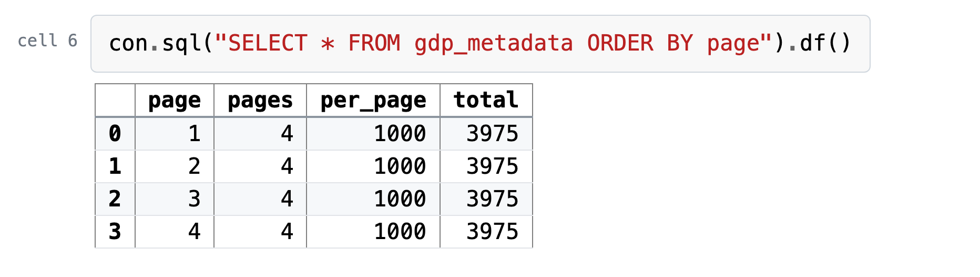Click the 'per_page' column header
Image resolution: width=980 pixels, height=277 pixels.
(x=373, y=100)
